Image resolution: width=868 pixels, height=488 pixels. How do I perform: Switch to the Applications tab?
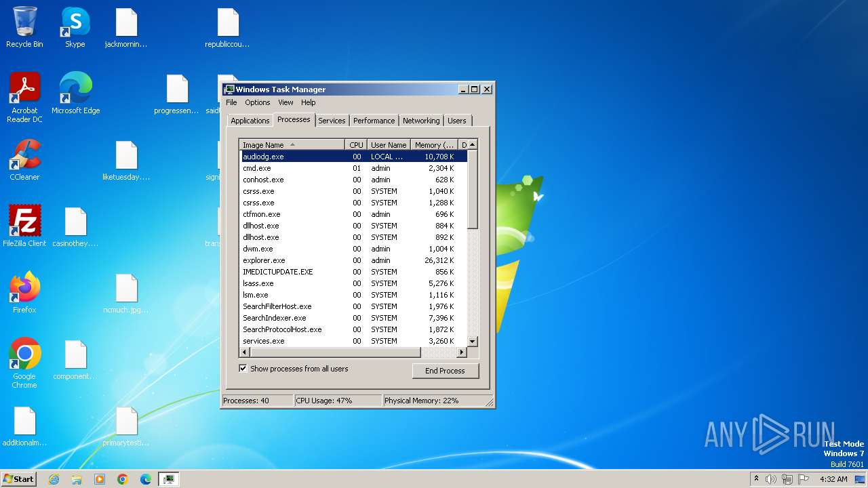point(250,121)
